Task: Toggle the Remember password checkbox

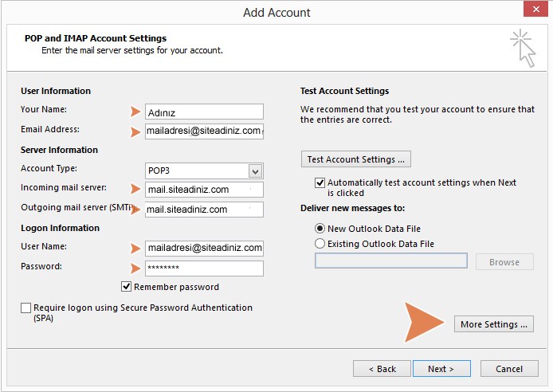Action: pos(127,287)
